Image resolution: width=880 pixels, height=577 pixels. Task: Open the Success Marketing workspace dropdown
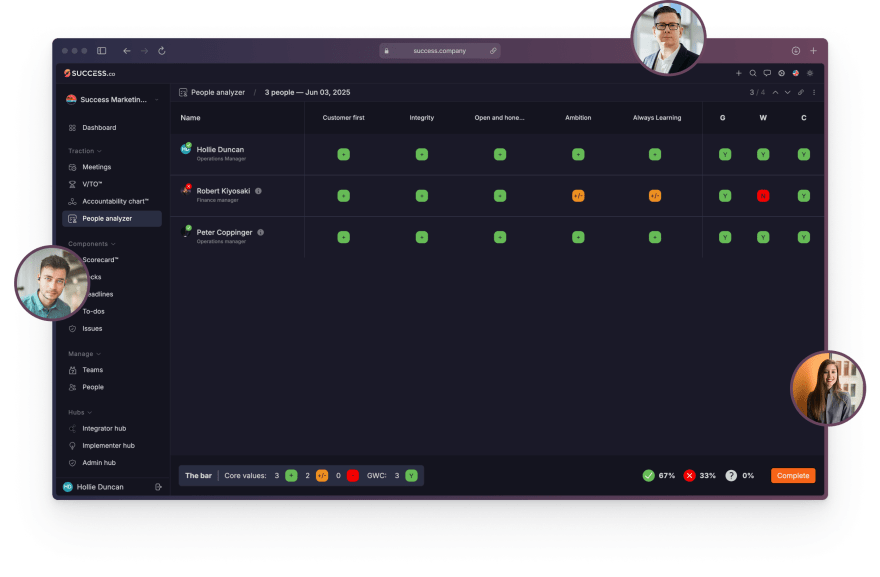click(112, 100)
